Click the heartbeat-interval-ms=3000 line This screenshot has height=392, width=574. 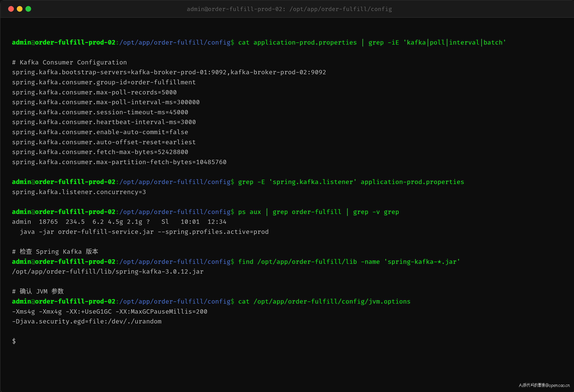coord(104,122)
